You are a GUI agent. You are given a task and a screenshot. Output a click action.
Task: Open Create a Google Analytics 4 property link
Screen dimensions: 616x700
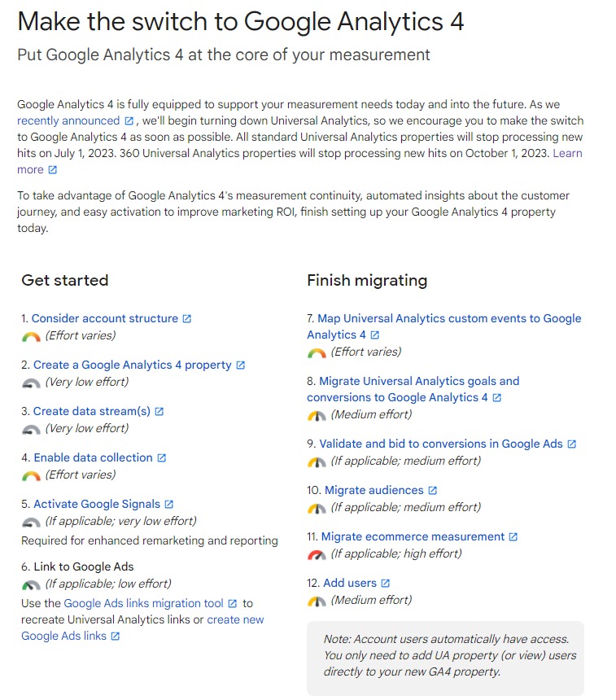[x=132, y=365]
